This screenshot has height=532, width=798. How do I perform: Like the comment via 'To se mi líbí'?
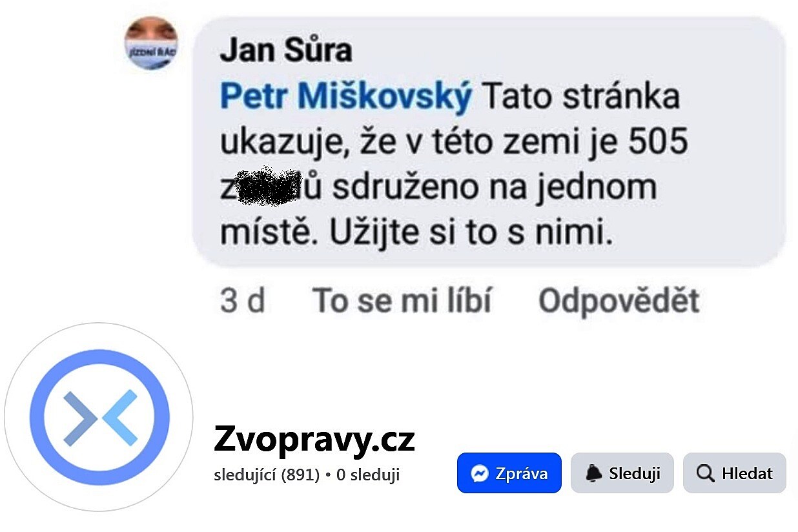tap(402, 302)
